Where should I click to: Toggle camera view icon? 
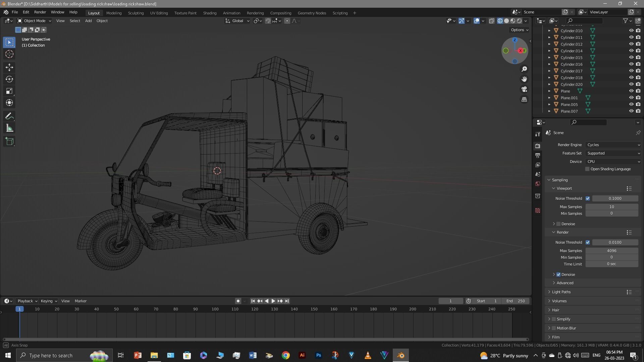pos(524,89)
